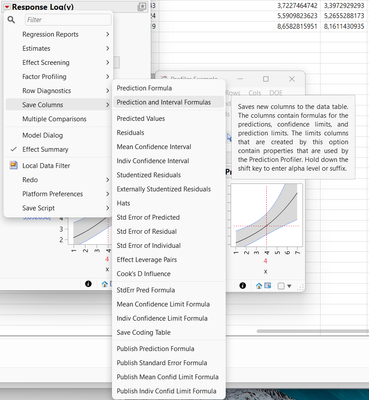This screenshot has width=369, height=400.
Task: Expand arrow next to Regression Reports
Action: click(x=107, y=34)
